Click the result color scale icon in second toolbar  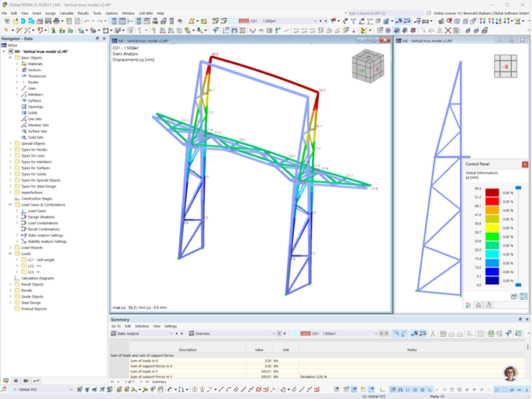[x=364, y=30]
